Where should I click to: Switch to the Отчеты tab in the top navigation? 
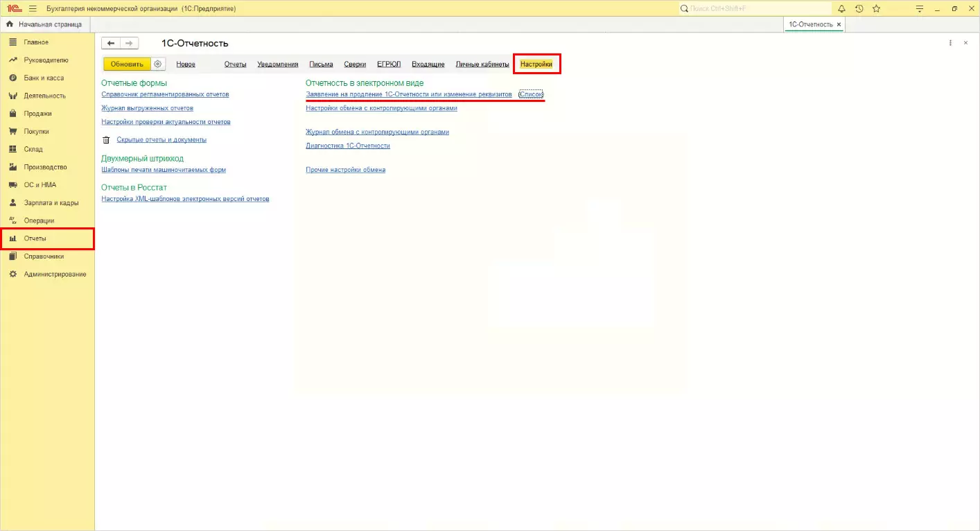point(235,64)
